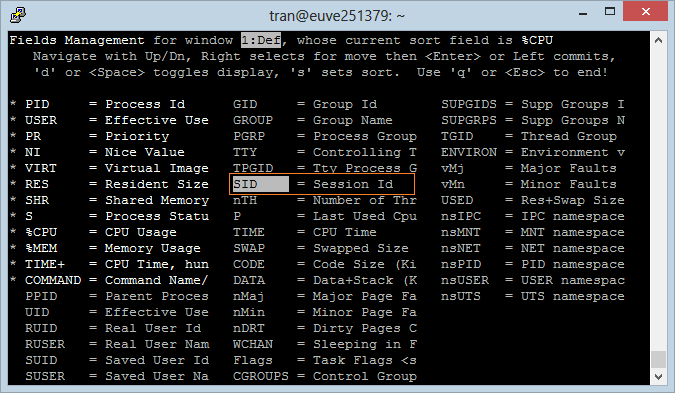Viewport: 675px width, 393px height.
Task: Click the SWAP field name
Action: tap(249, 248)
